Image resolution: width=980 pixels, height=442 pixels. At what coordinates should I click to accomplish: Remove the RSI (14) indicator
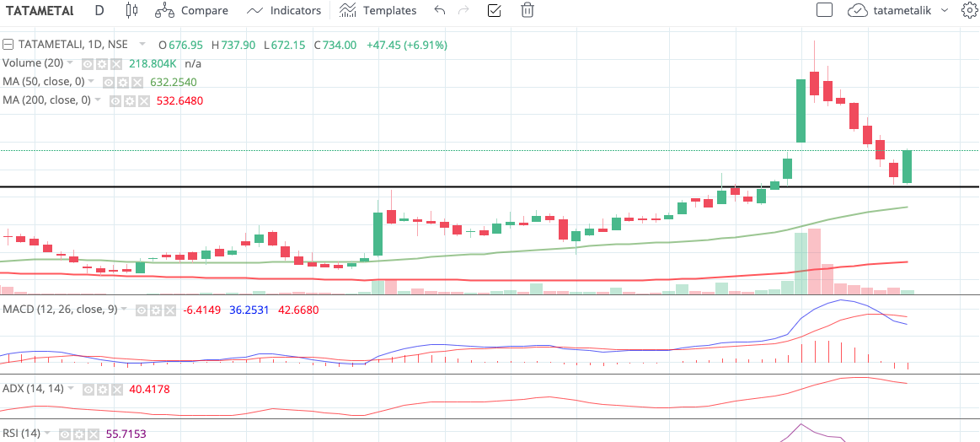click(94, 434)
